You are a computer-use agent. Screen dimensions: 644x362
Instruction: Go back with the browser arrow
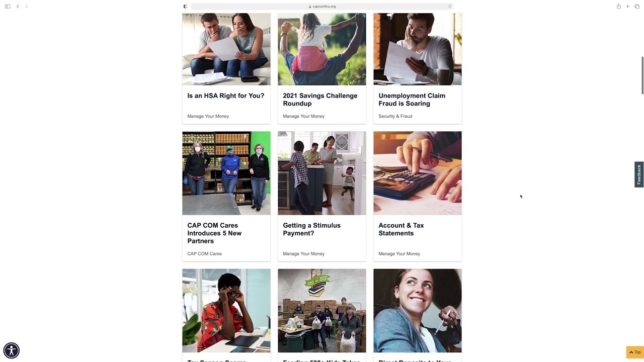(18, 7)
